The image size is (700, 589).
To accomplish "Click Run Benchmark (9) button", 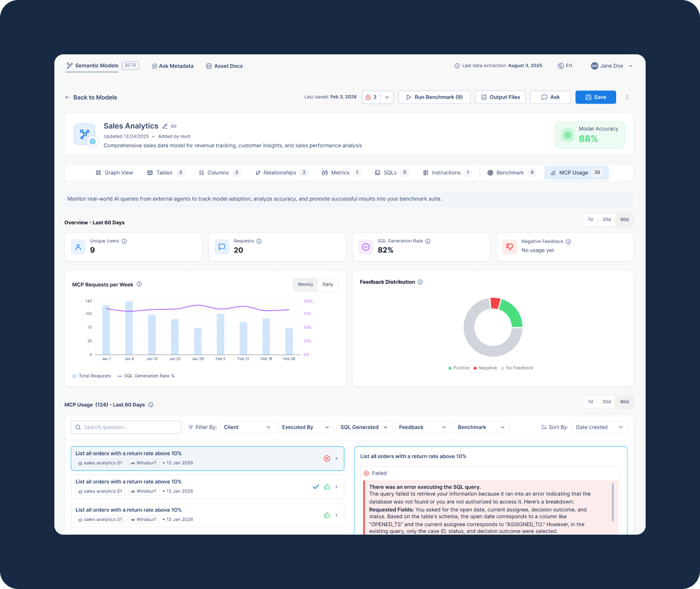I will coord(434,97).
